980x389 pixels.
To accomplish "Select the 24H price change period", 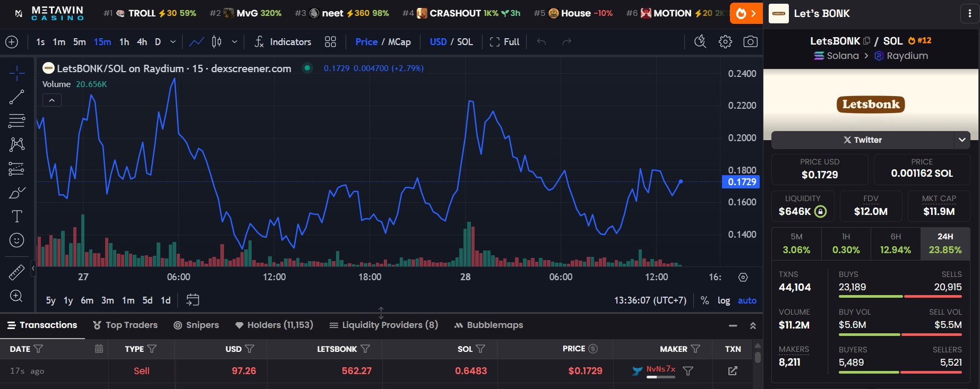I will tap(945, 244).
